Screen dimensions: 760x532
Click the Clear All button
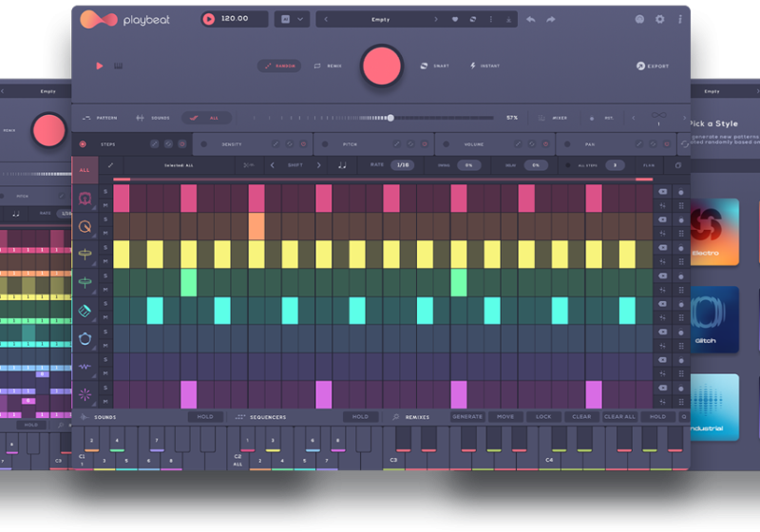coord(619,417)
